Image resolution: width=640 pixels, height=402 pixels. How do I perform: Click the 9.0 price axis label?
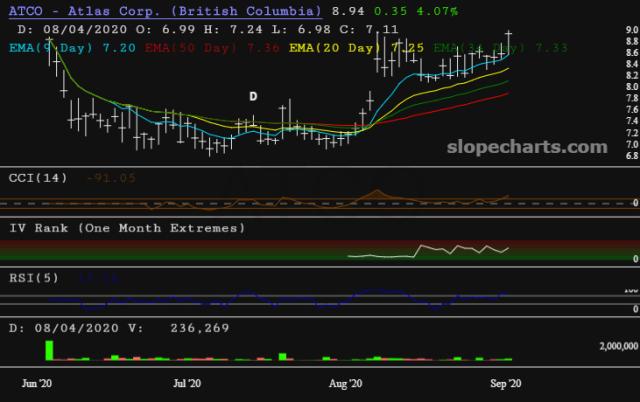click(632, 30)
